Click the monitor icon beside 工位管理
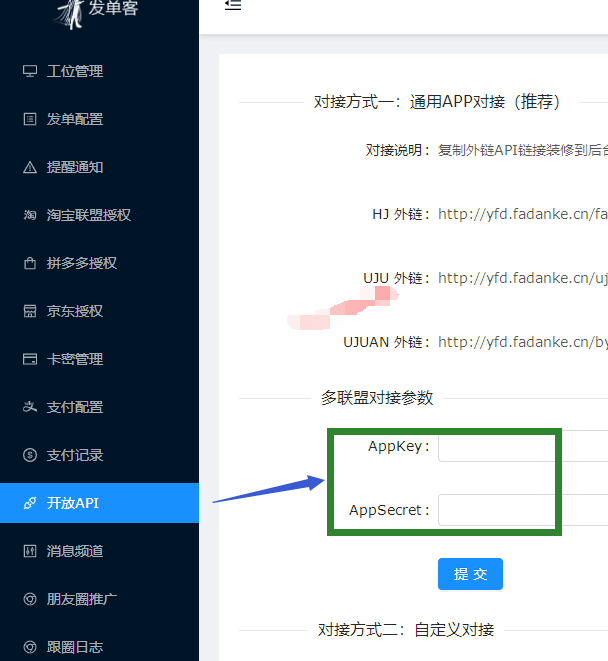The width and height of the screenshot is (608, 661). (x=30, y=71)
